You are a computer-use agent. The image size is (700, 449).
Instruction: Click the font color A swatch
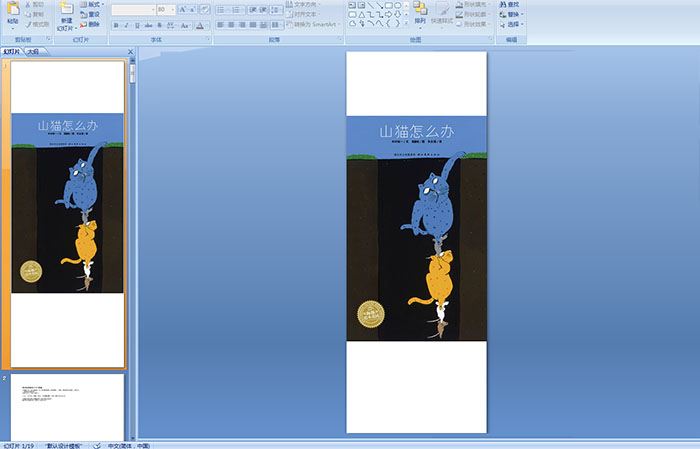pyautogui.click(x=200, y=25)
